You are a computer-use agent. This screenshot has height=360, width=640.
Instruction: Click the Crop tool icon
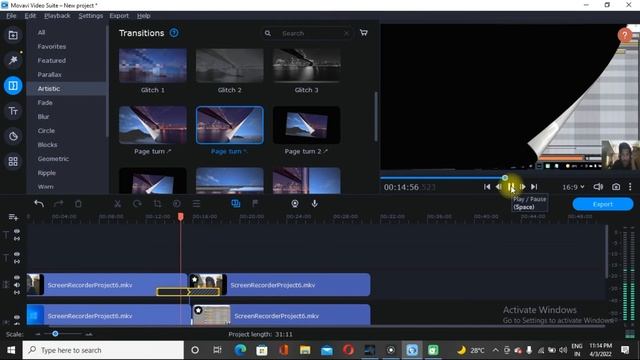[x=157, y=203]
